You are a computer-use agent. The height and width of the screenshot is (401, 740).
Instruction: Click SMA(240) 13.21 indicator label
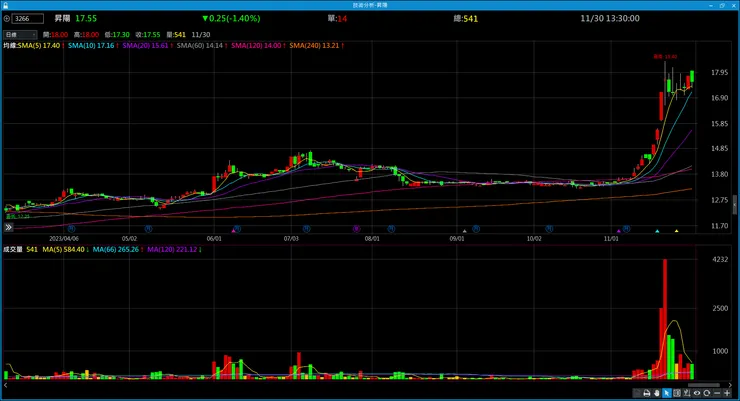point(314,46)
